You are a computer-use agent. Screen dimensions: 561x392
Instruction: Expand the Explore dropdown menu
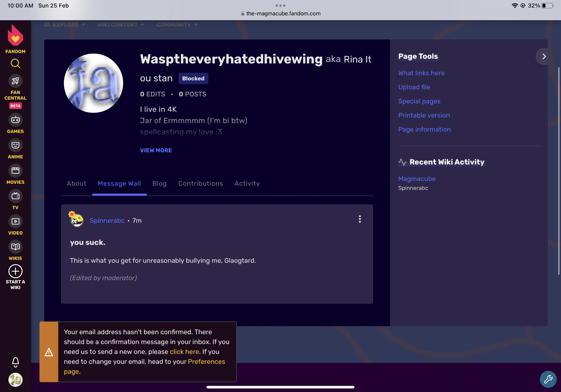tap(65, 25)
